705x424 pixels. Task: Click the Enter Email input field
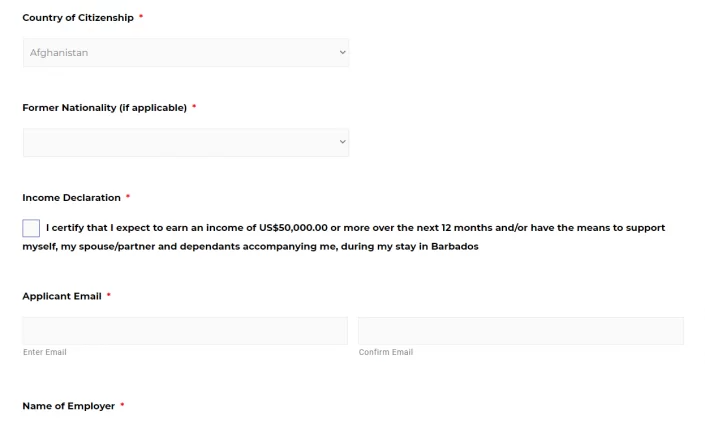[x=185, y=331]
